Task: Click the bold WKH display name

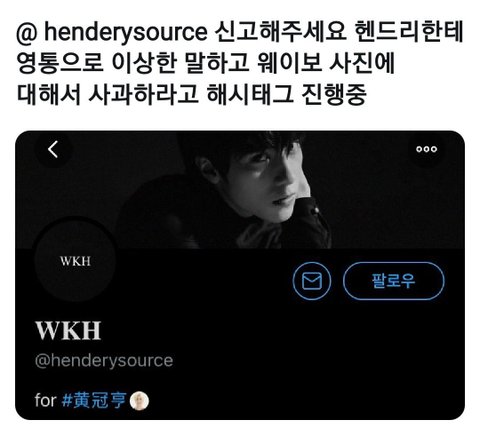Action: (x=68, y=330)
